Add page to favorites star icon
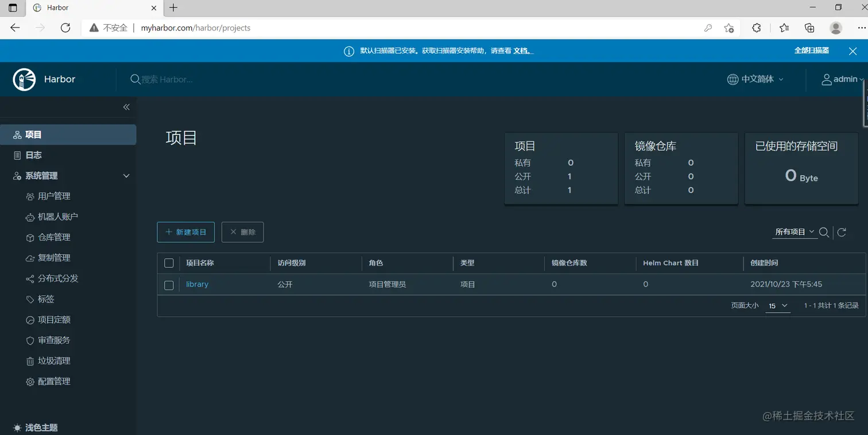The image size is (868, 435). pos(728,28)
